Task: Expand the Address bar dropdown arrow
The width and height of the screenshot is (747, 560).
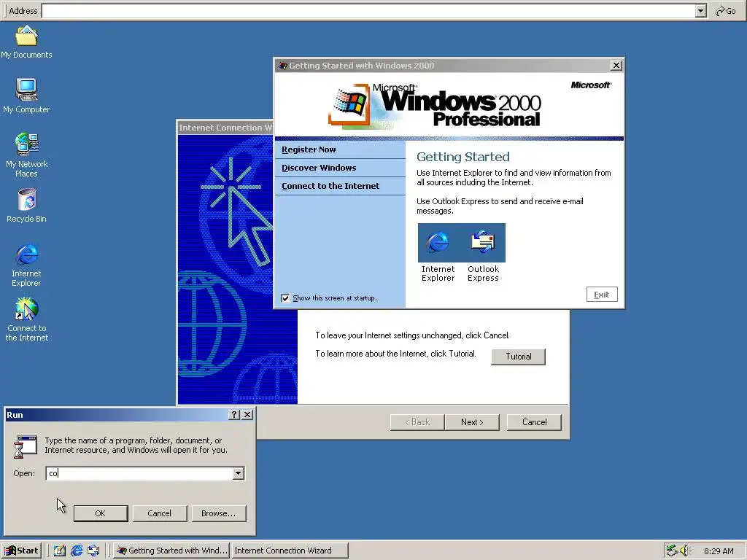Action: (x=700, y=11)
